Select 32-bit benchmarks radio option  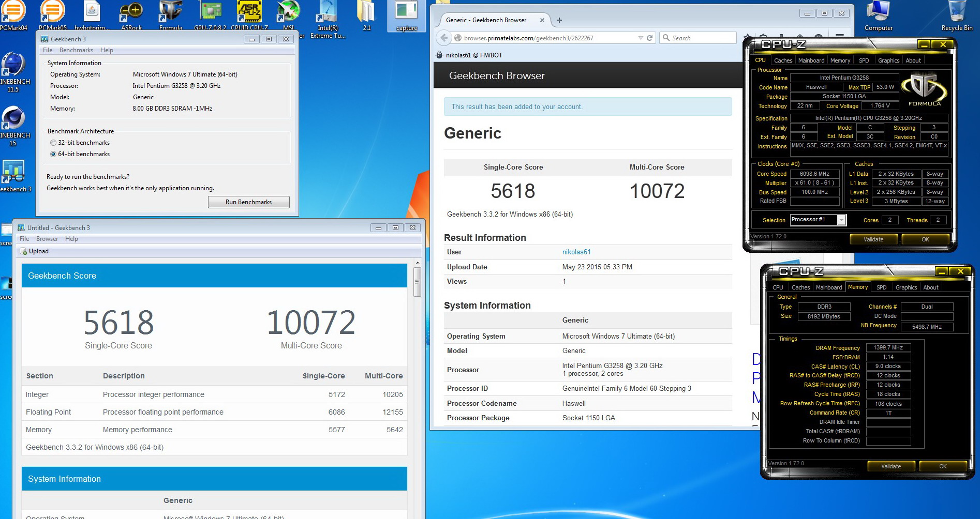point(53,143)
